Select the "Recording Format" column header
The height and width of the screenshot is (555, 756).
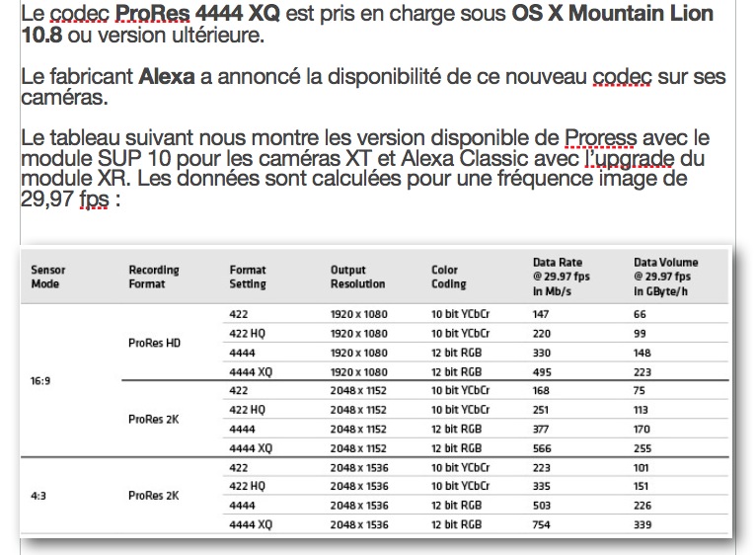[x=154, y=277]
